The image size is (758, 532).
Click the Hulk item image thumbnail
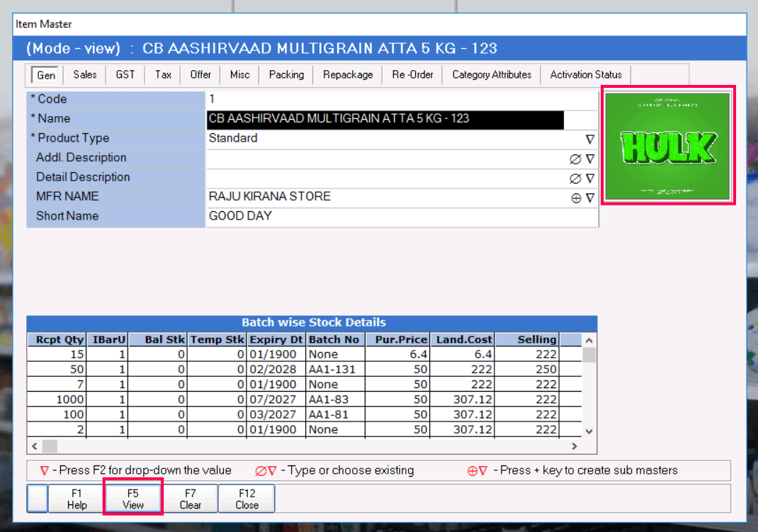point(667,147)
